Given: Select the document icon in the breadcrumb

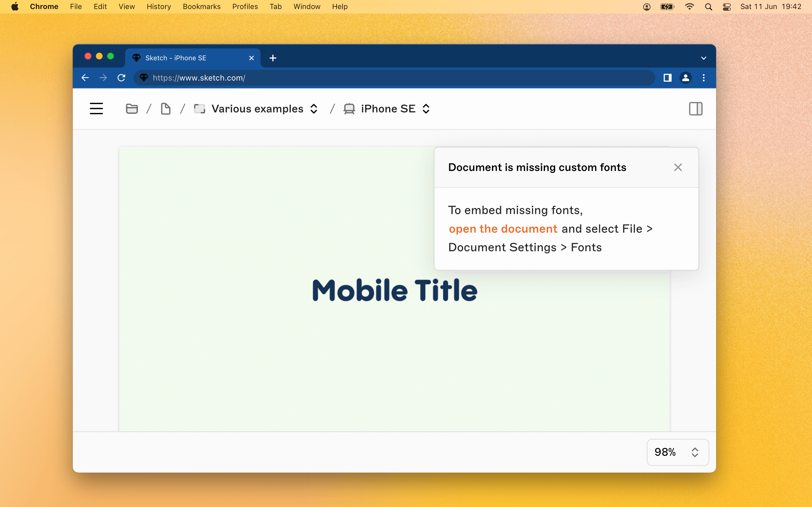Looking at the screenshot, I should pos(166,108).
